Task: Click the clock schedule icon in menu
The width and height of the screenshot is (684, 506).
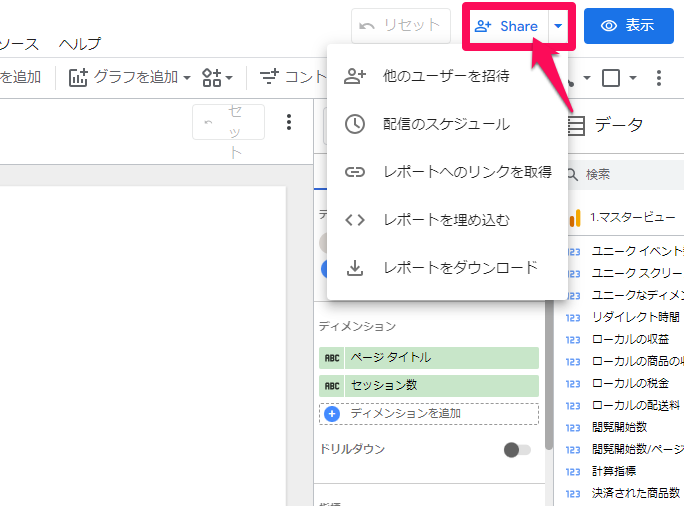Action: (355, 124)
